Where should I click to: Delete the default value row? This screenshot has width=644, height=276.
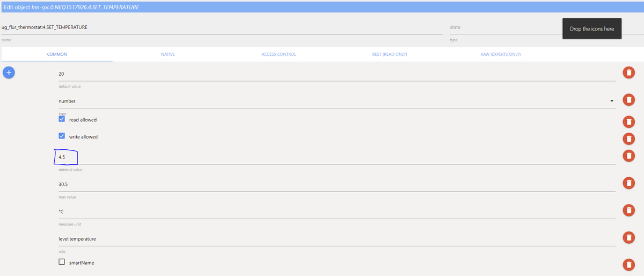(x=628, y=73)
